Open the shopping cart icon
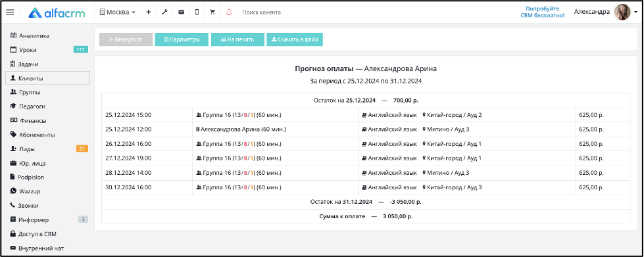The height and width of the screenshot is (257, 644). [212, 12]
